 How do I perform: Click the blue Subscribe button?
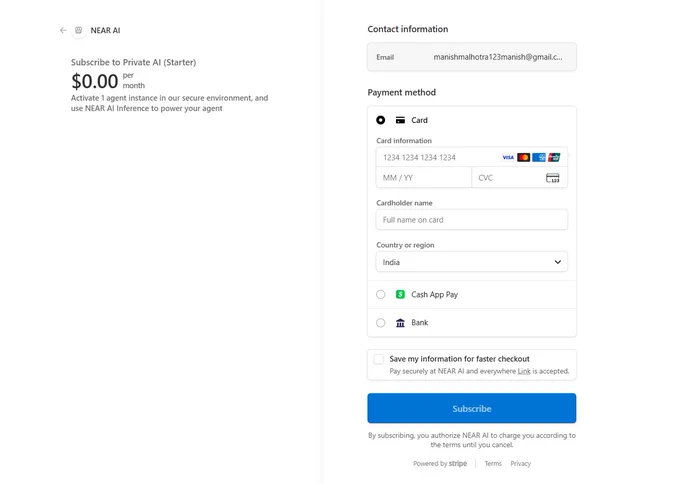pyautogui.click(x=472, y=409)
